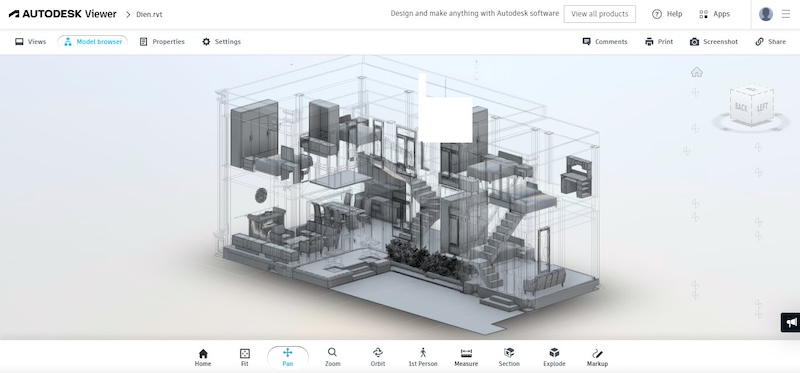The image size is (800, 373).
Task: Enter 1st Person walk mode
Action: click(422, 357)
